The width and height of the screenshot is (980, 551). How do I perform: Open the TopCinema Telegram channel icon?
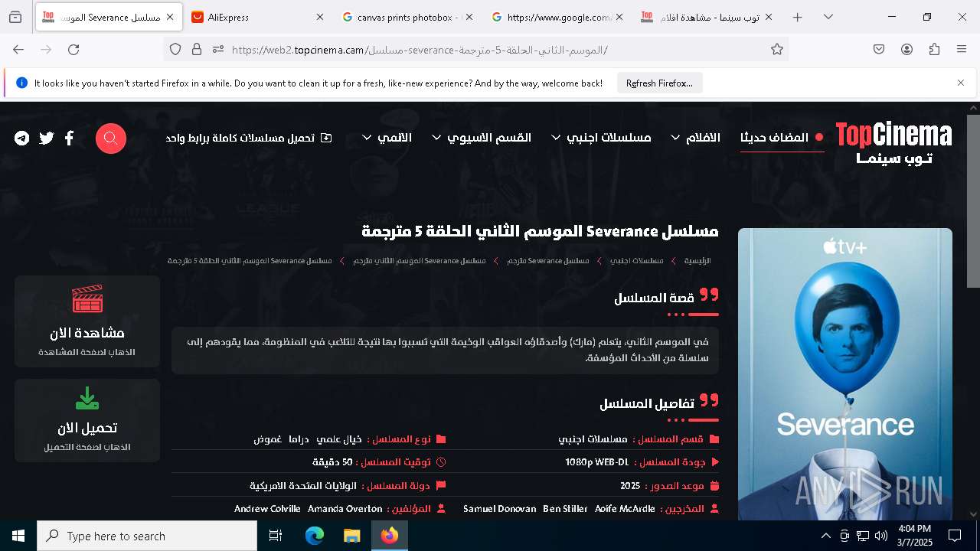pyautogui.click(x=22, y=139)
